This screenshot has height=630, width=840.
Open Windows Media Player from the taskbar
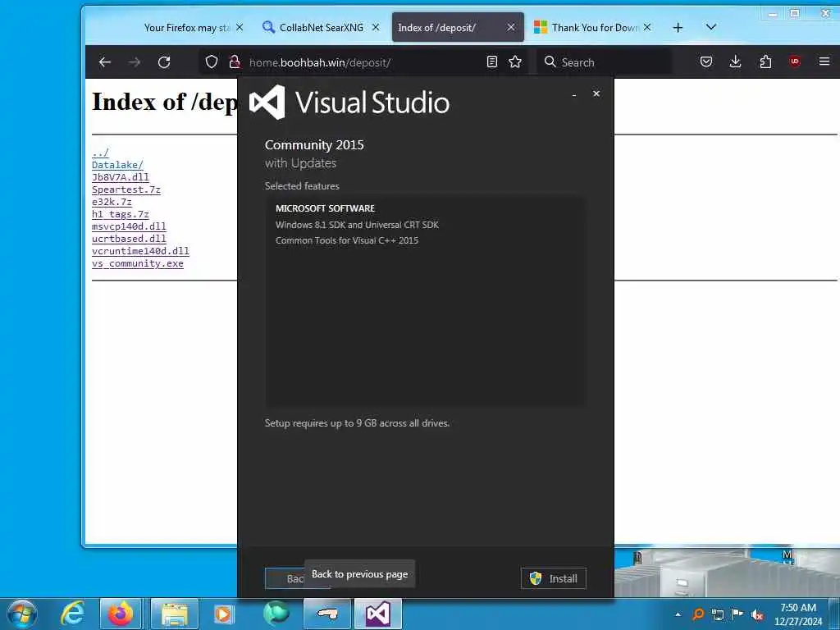(223, 614)
